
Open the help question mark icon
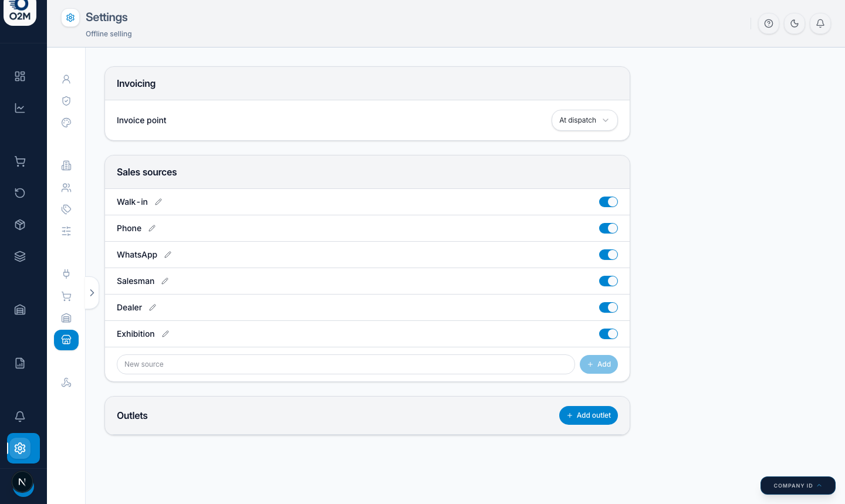[769, 23]
